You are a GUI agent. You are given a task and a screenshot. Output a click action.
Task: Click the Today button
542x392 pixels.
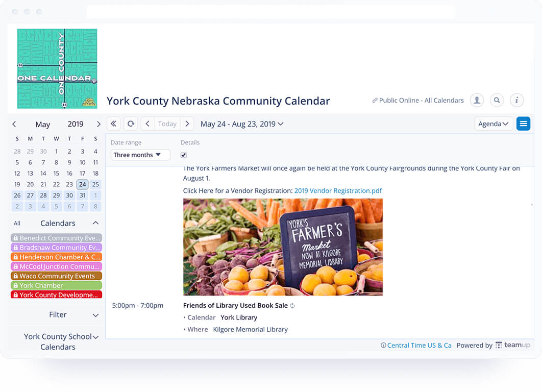[167, 124]
